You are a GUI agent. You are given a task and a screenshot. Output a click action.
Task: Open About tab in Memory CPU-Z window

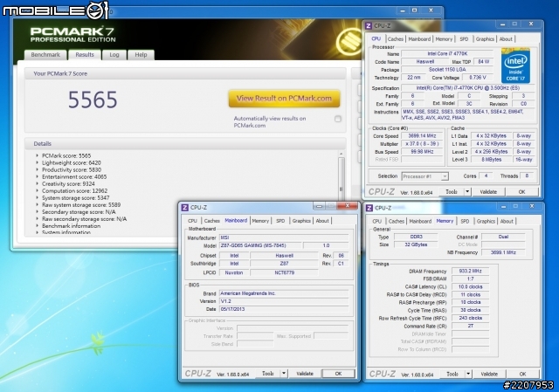(507, 221)
